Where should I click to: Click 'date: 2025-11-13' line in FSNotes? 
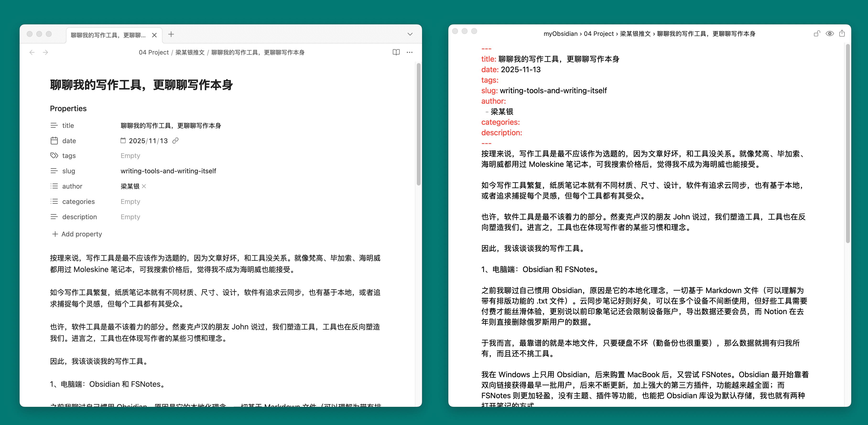[x=511, y=69]
